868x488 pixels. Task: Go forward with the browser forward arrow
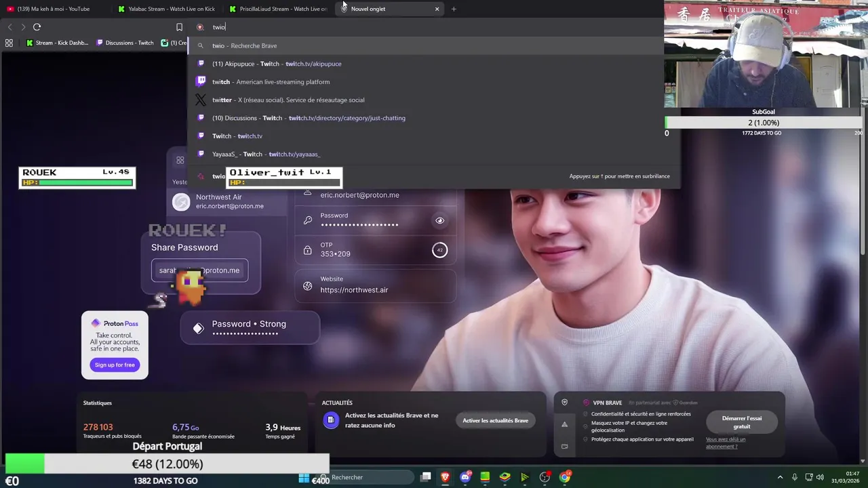coord(23,27)
